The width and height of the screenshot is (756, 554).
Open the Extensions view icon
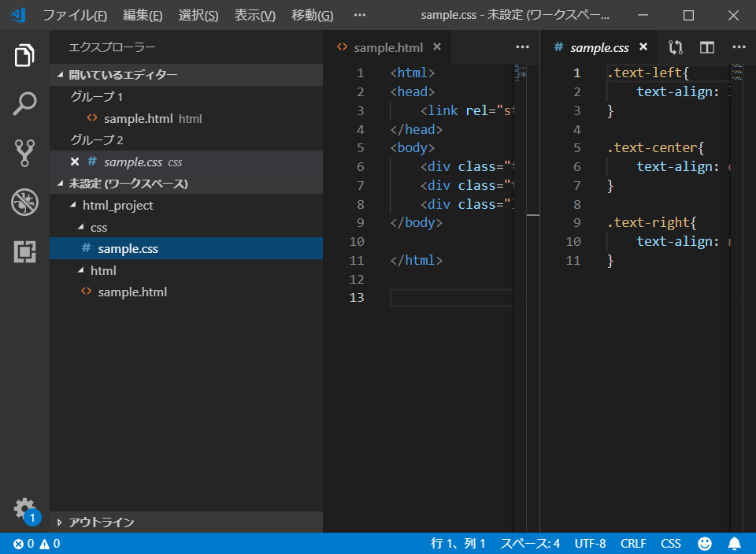tap(24, 251)
